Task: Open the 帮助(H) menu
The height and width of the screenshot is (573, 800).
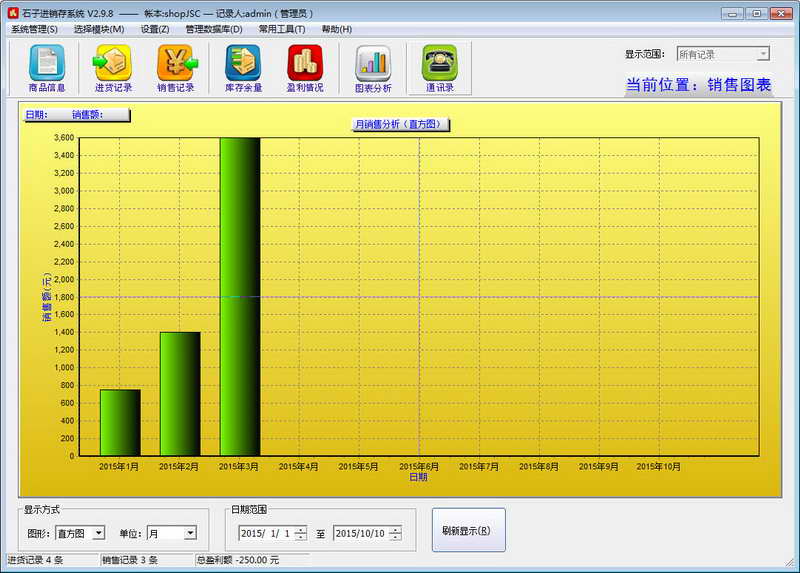Action: [337, 30]
